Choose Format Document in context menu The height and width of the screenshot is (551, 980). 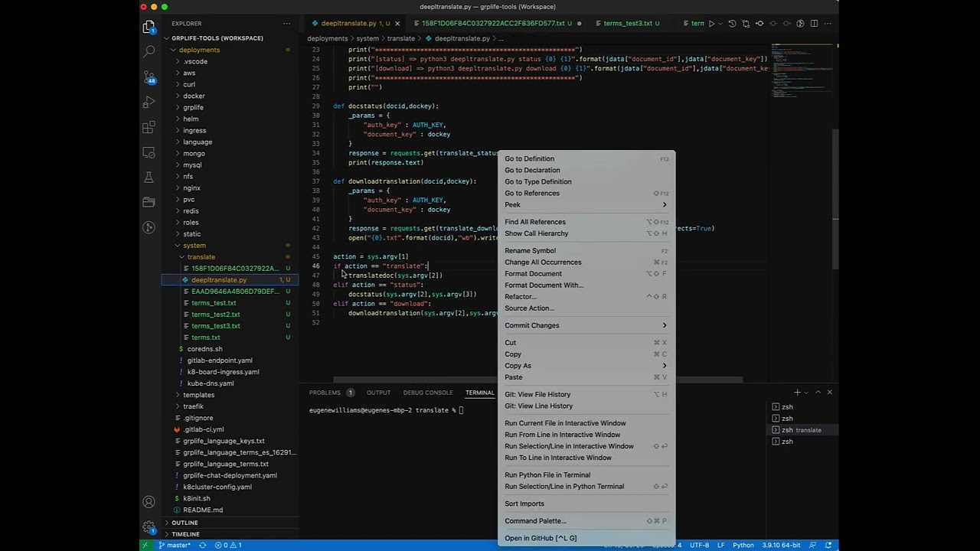(586, 274)
